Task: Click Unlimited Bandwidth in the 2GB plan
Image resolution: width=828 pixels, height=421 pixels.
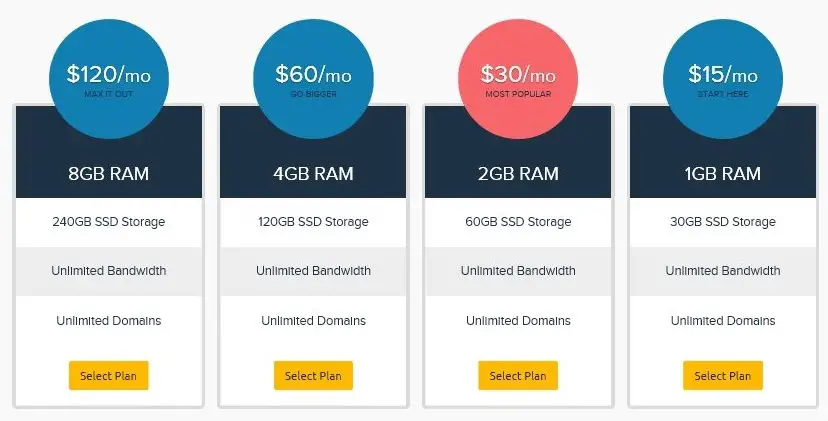Action: point(518,271)
